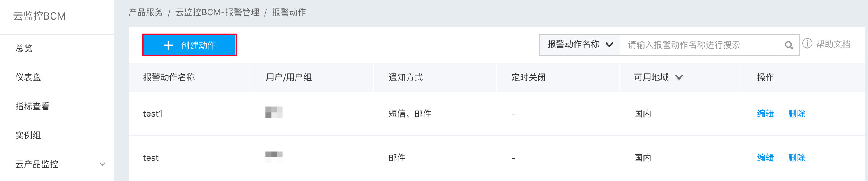Edit the test alarm action

click(x=765, y=158)
